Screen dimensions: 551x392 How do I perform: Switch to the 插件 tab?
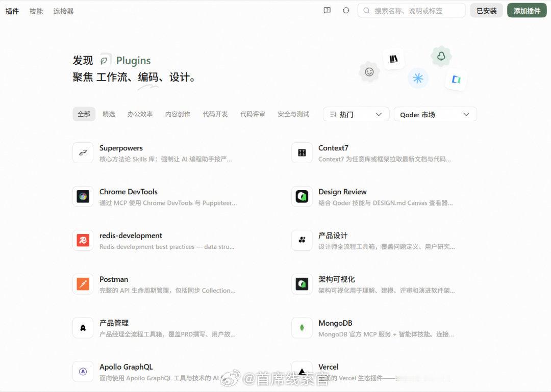click(12, 11)
